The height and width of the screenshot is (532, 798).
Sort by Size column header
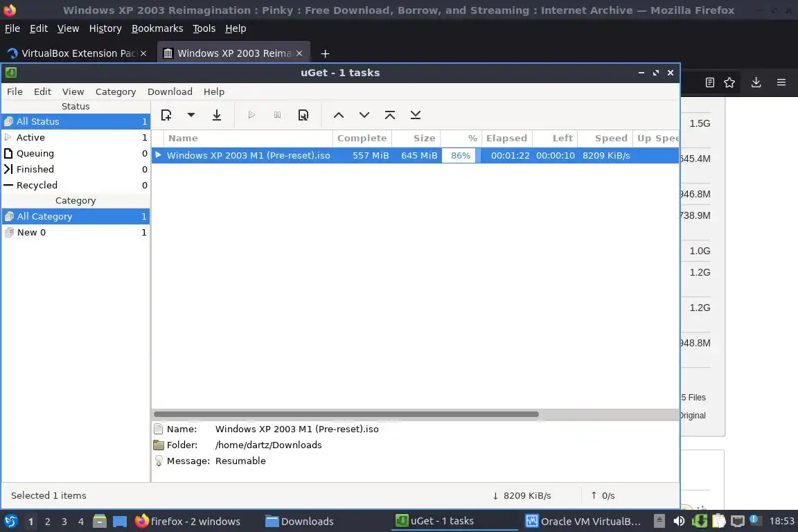coord(416,138)
